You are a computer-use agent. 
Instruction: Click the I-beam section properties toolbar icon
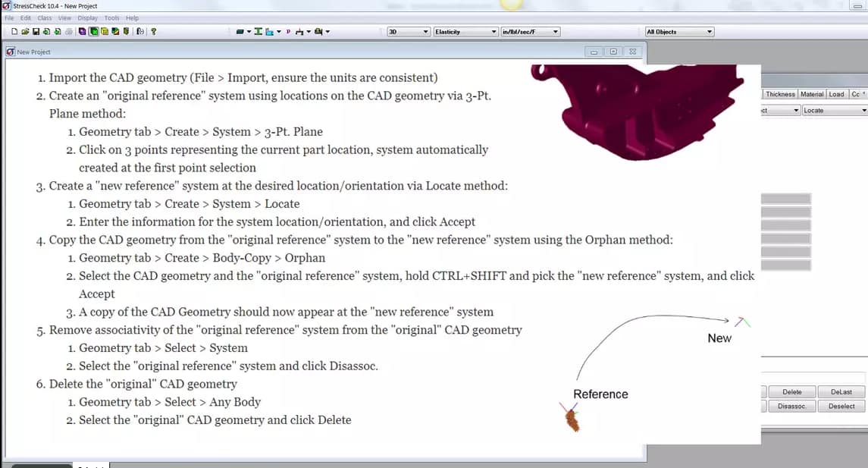(258, 31)
